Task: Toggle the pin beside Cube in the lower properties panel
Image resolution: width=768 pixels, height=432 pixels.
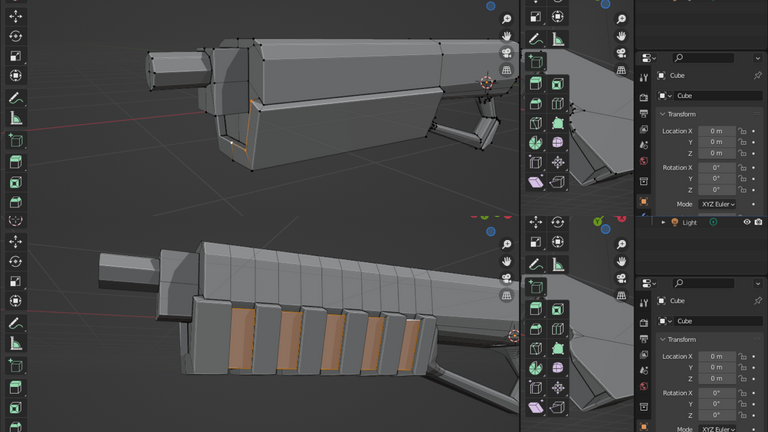Action: [x=758, y=301]
